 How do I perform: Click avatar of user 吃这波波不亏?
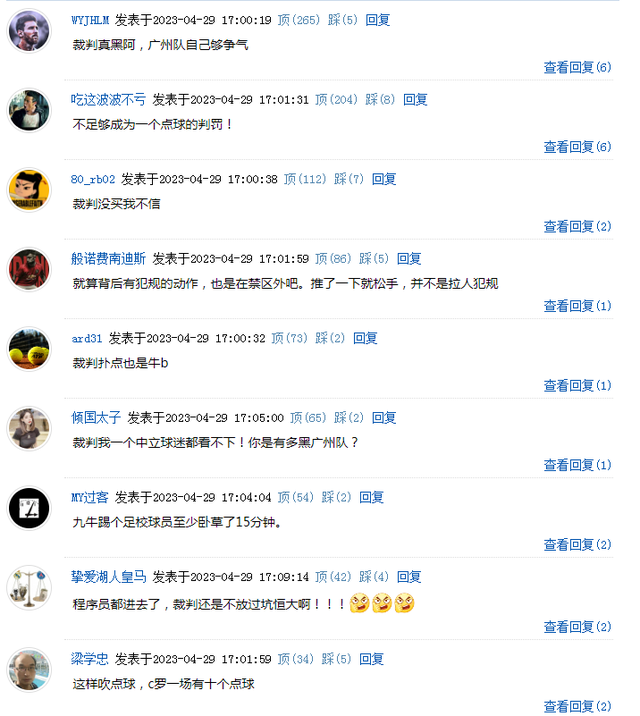pyautogui.click(x=29, y=111)
